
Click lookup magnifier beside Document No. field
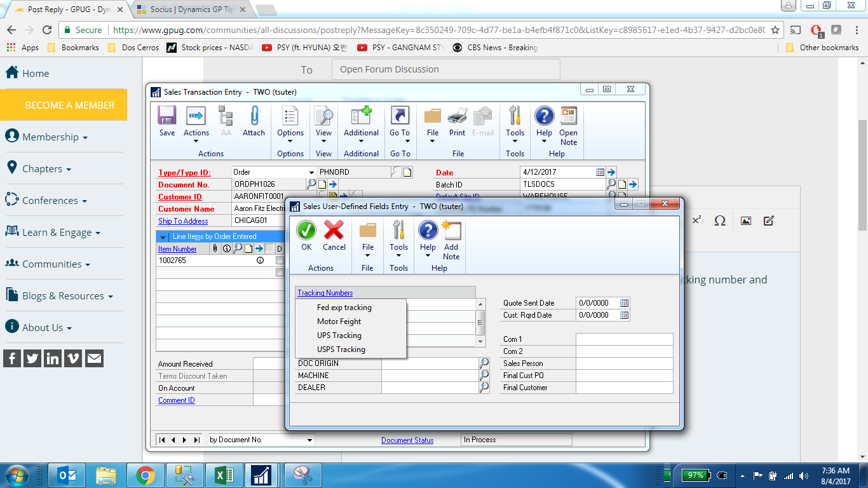click(x=311, y=184)
